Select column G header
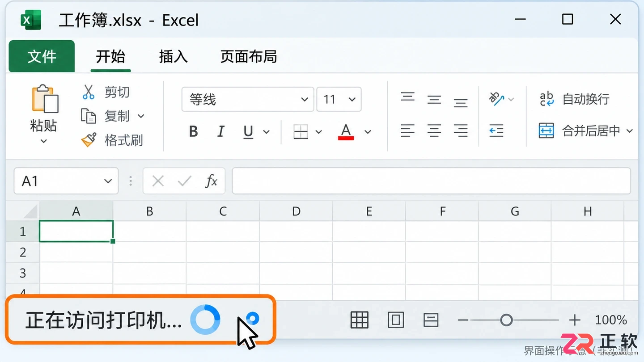 (x=515, y=211)
